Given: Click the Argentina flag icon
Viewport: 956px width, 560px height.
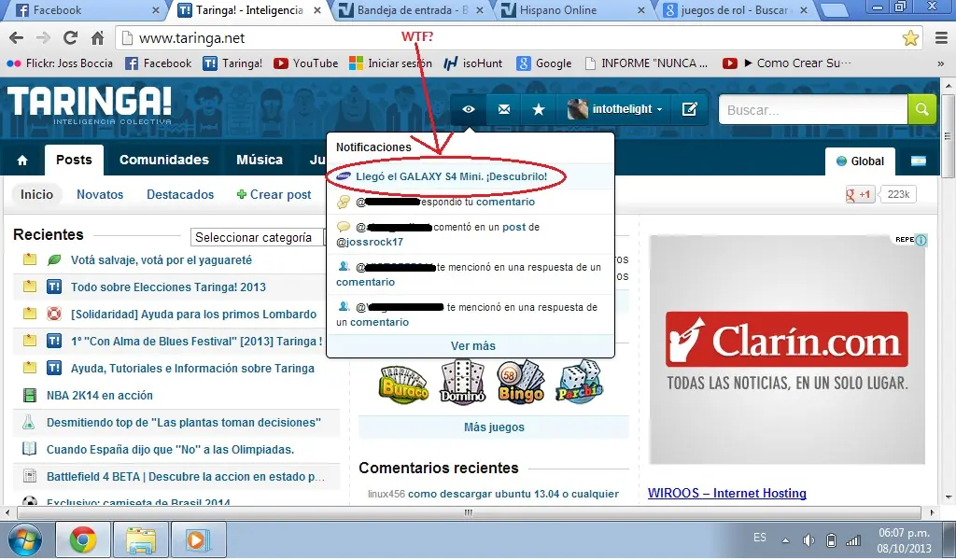Looking at the screenshot, I should coord(919,161).
